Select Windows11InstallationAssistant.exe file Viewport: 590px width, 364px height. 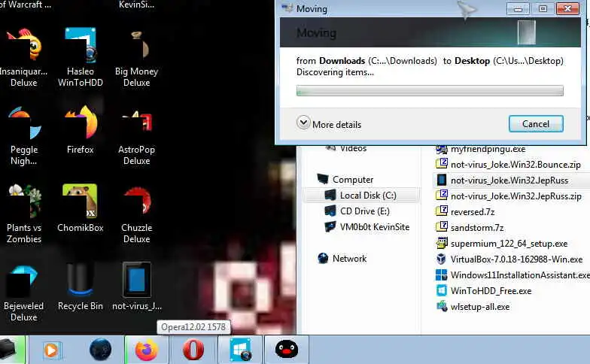(512, 275)
